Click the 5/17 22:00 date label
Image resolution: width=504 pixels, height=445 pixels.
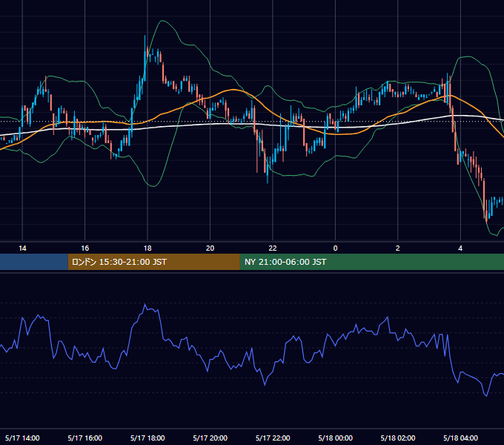tap(273, 438)
